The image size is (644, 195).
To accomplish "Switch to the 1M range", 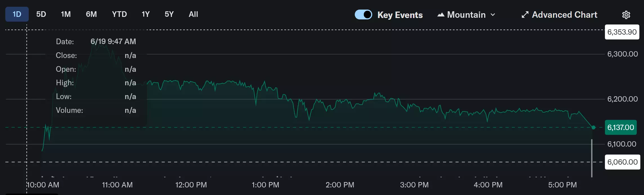I will click(x=66, y=14).
